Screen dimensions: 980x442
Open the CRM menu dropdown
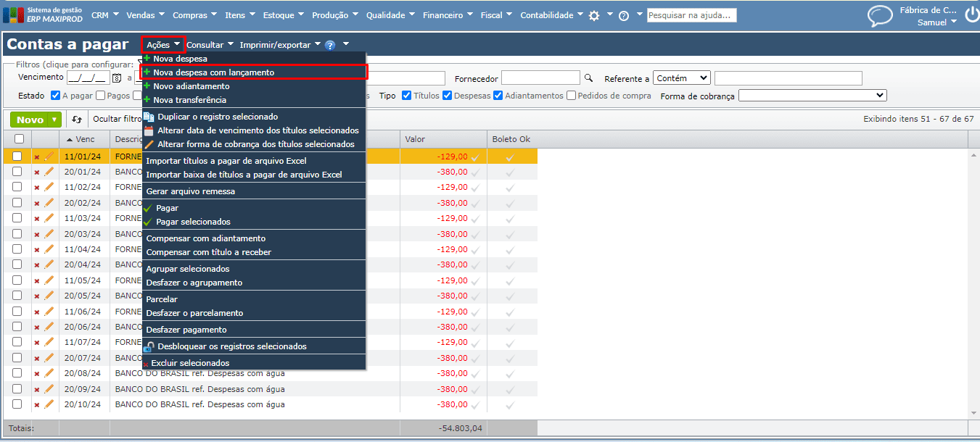click(x=106, y=14)
